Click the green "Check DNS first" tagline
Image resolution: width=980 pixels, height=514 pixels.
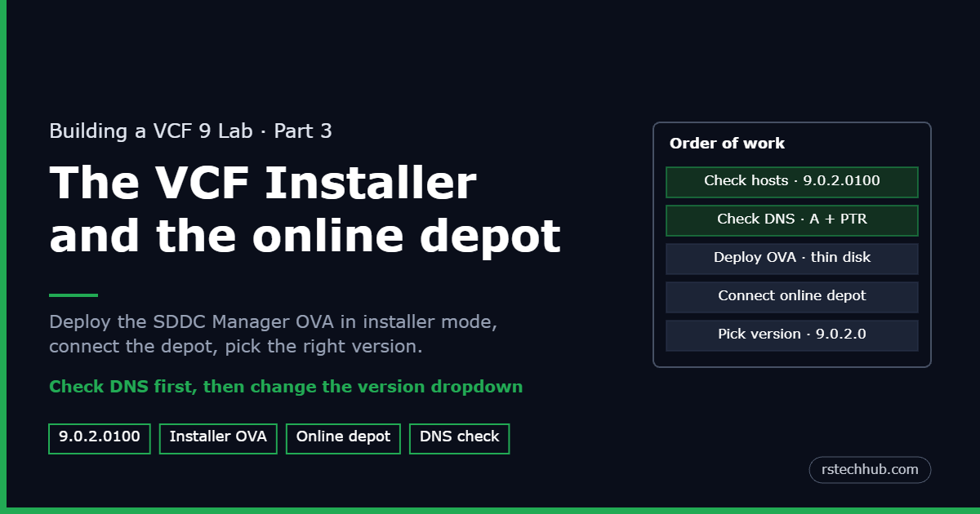pos(286,387)
